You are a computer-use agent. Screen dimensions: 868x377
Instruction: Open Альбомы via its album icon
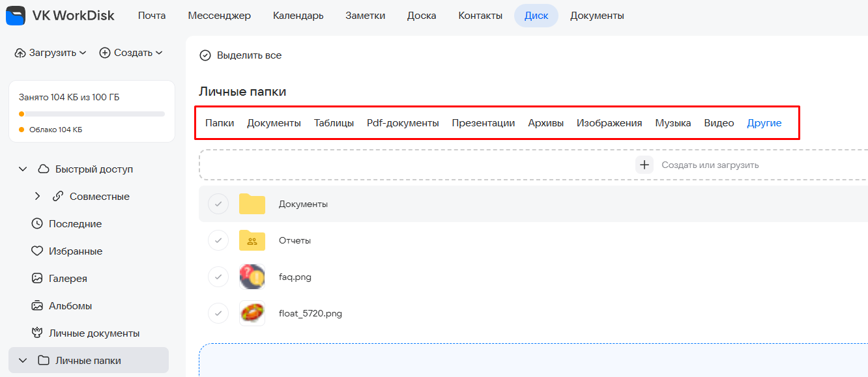click(37, 306)
